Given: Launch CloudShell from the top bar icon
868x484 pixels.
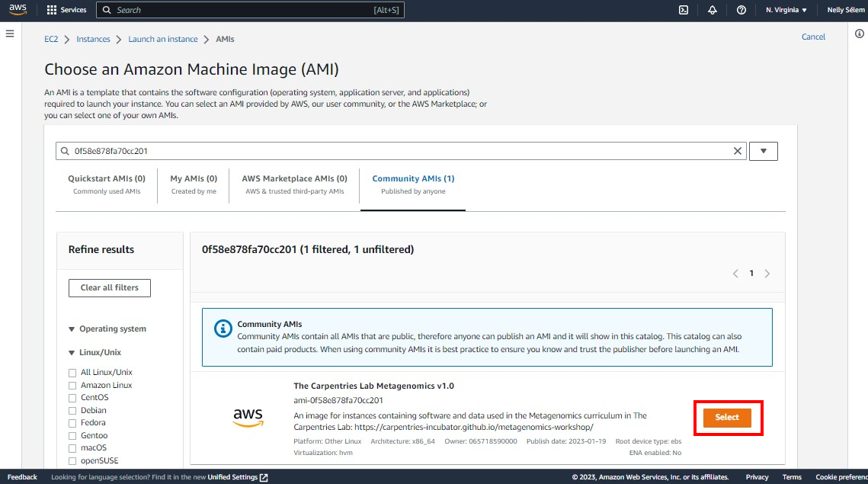Looking at the screenshot, I should coord(683,10).
